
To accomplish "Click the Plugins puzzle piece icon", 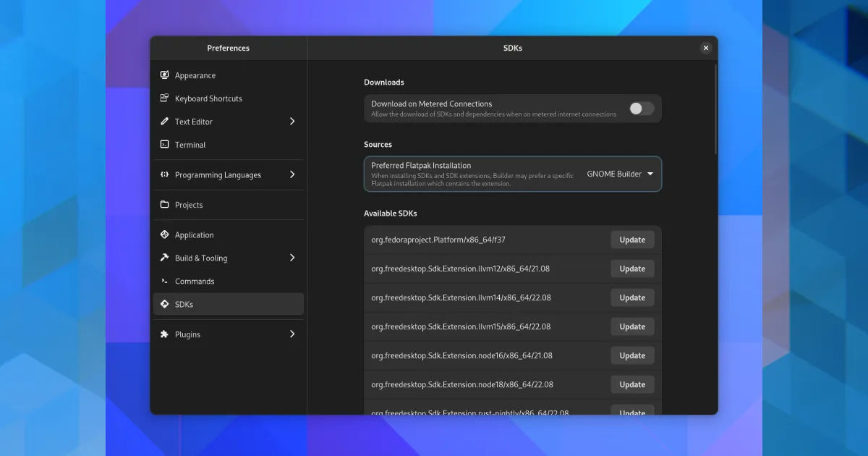I will (x=165, y=334).
